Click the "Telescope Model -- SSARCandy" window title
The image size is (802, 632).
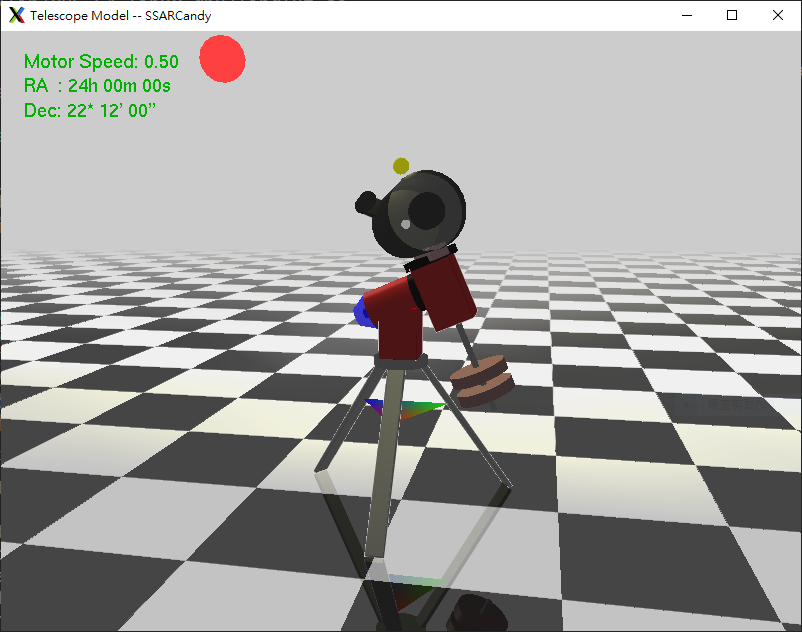point(121,16)
